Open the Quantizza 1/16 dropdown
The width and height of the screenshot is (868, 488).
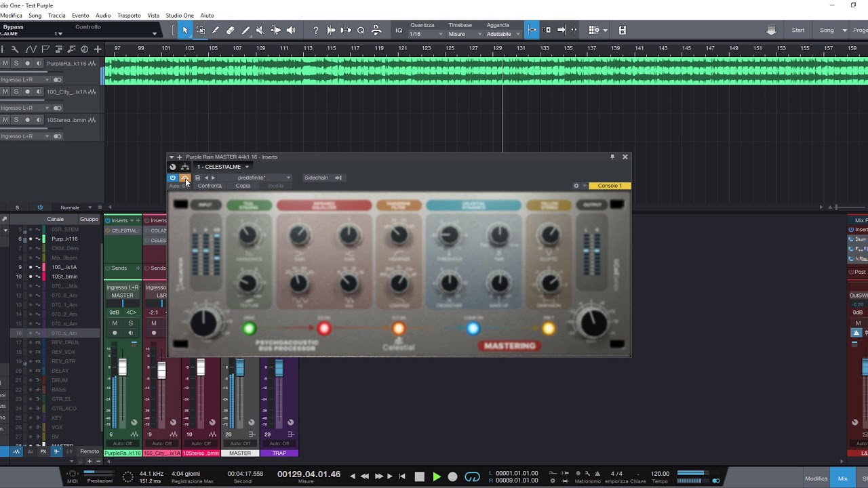click(x=427, y=34)
